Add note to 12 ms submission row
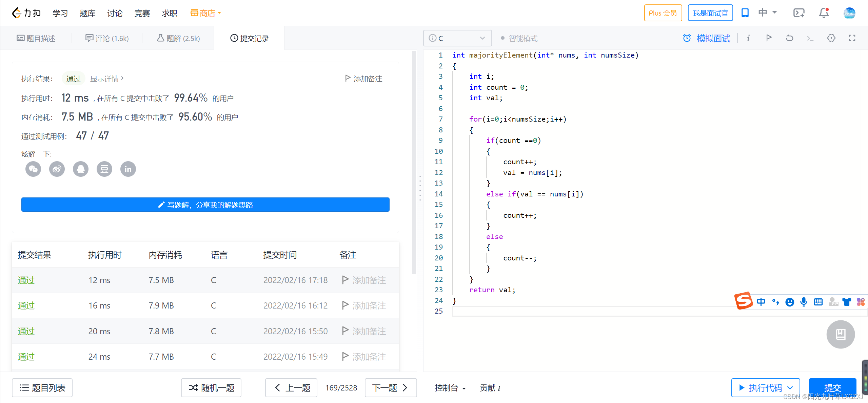 point(364,280)
